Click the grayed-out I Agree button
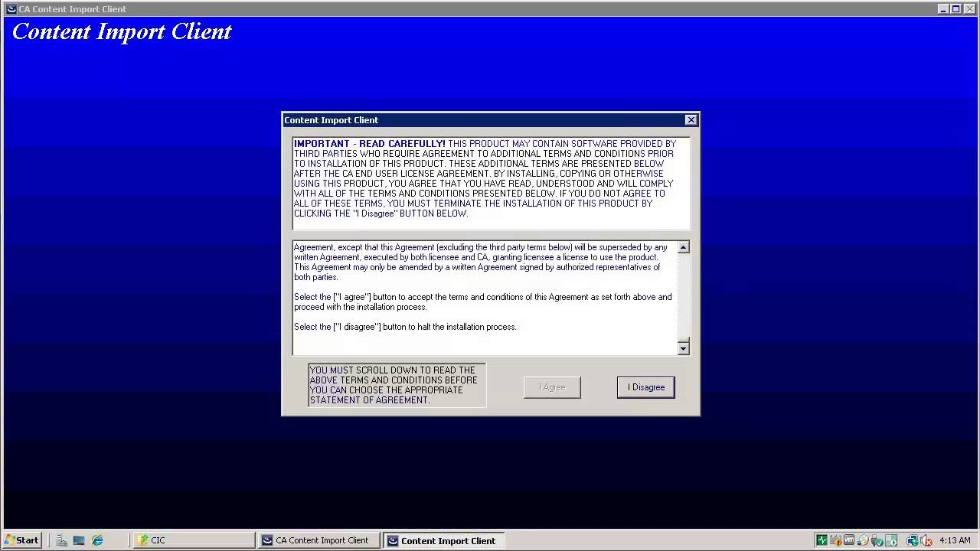Viewport: 980px width, 551px height. [x=552, y=387]
